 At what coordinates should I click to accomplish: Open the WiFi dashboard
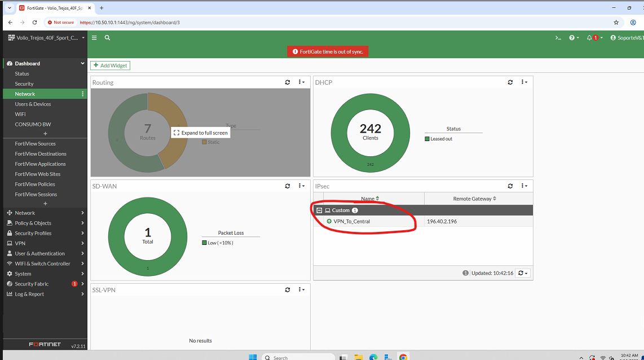coord(20,114)
